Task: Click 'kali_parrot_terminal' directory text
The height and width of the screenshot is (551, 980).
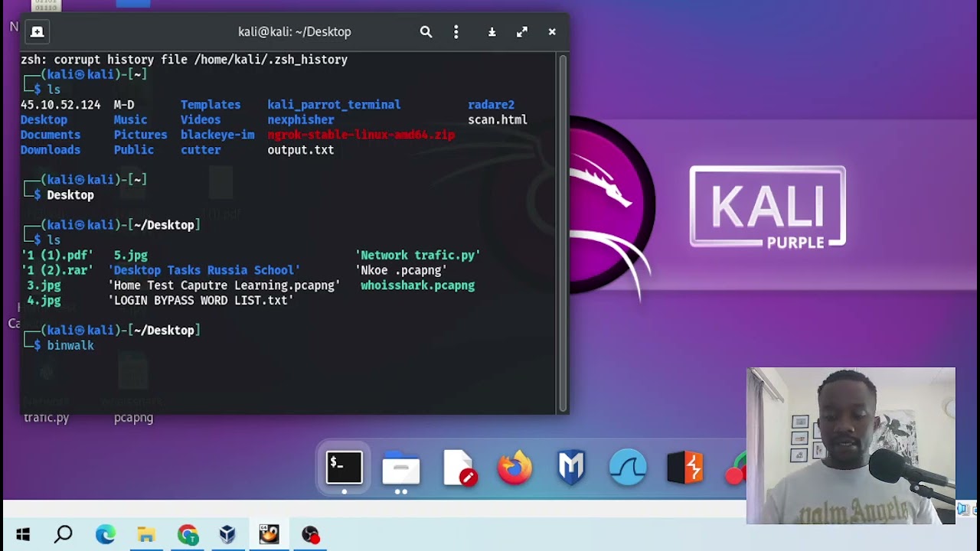Action: click(x=334, y=105)
